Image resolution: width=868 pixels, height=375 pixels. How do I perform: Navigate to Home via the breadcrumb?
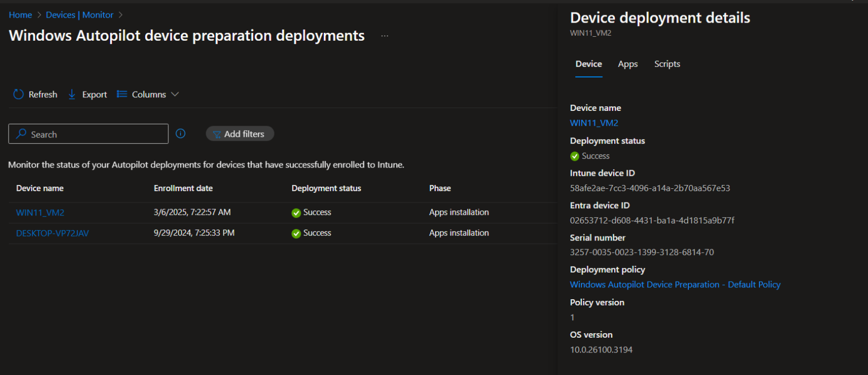[20, 15]
